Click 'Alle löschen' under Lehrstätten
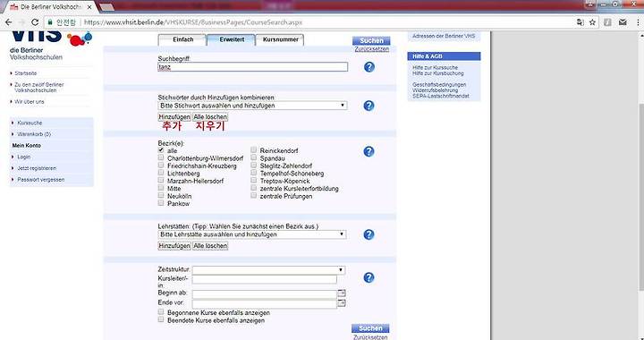Image resolution: width=644 pixels, height=340 pixels. coord(210,246)
